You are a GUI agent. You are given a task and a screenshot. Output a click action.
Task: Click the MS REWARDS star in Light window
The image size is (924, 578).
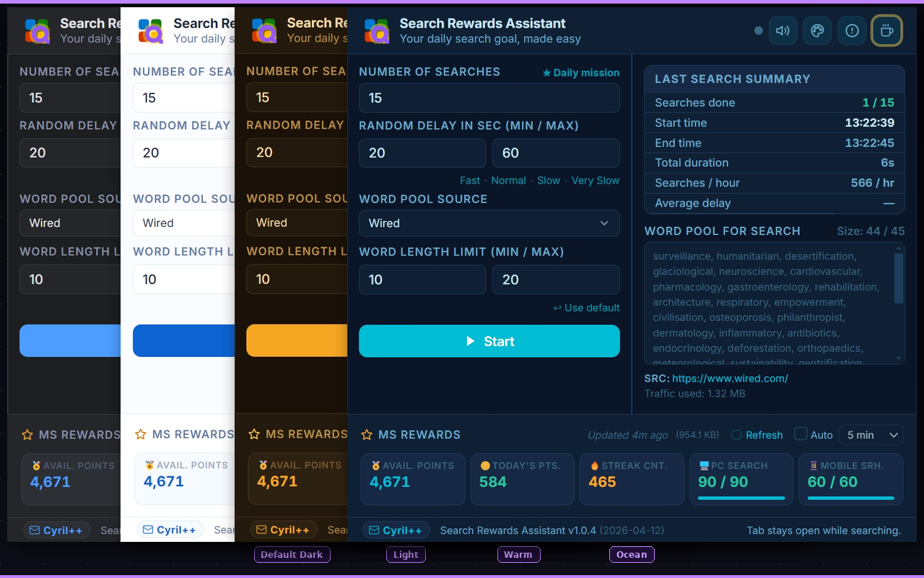[x=141, y=435]
